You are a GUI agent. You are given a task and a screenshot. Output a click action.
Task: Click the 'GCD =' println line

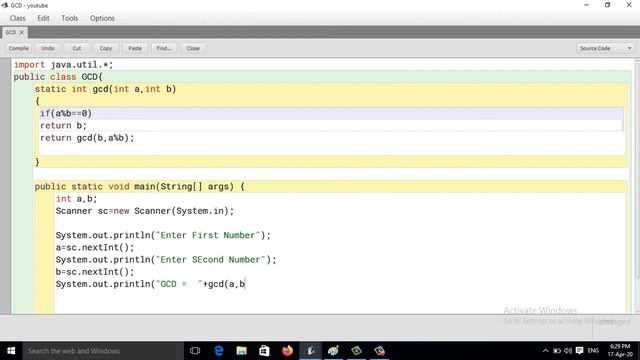150,284
